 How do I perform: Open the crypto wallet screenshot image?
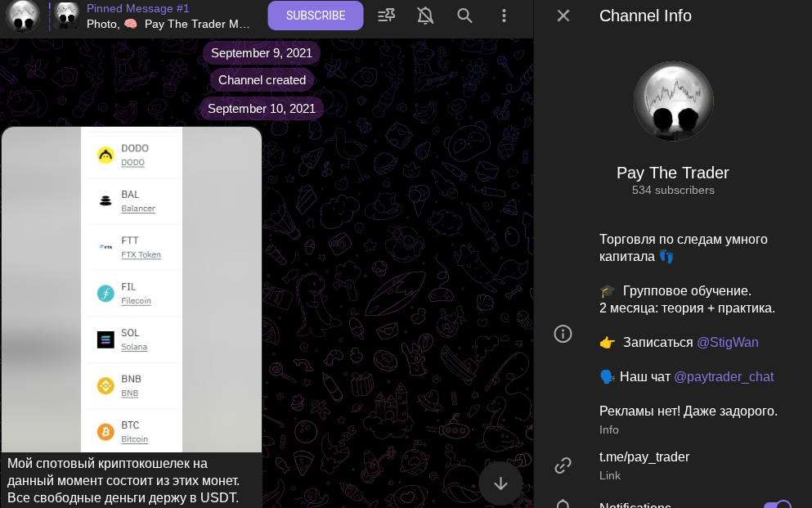click(132, 290)
